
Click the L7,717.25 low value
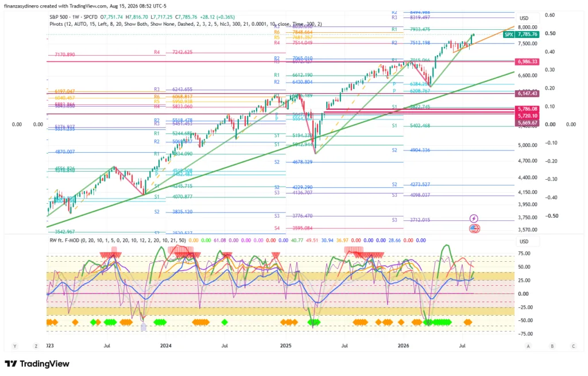[162, 17]
